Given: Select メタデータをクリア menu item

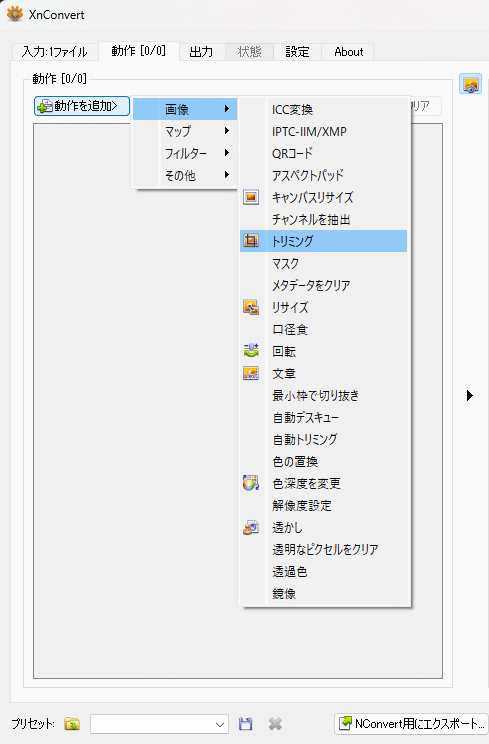Looking at the screenshot, I should (x=323, y=285).
